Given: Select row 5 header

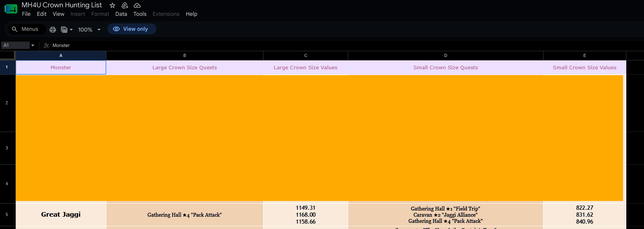Looking at the screenshot, I should click(7, 214).
